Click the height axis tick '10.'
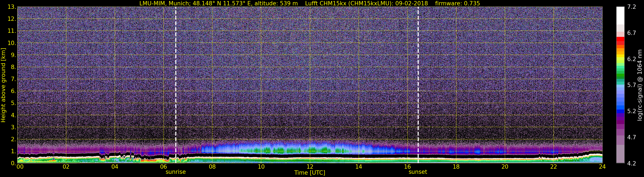The width and height of the screenshot is (644, 177). pos(12,43)
